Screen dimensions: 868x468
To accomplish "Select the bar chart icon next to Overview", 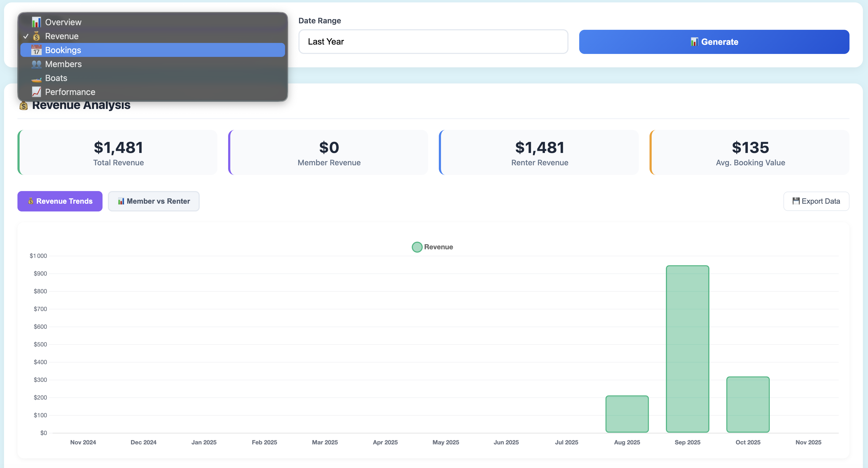I will point(37,22).
